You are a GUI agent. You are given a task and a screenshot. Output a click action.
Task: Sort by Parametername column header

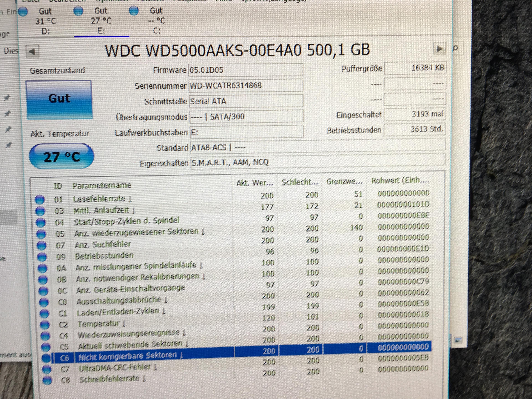pyautogui.click(x=102, y=185)
